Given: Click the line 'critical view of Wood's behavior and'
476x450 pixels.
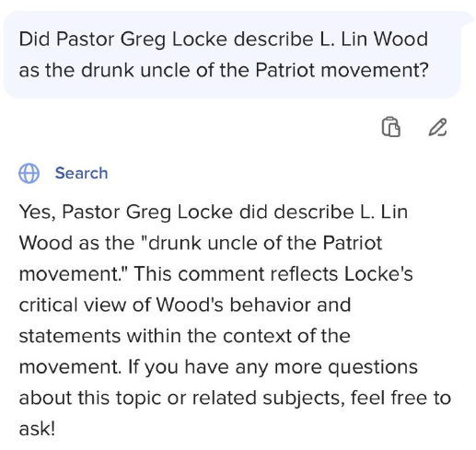Looking at the screenshot, I should (x=185, y=305).
